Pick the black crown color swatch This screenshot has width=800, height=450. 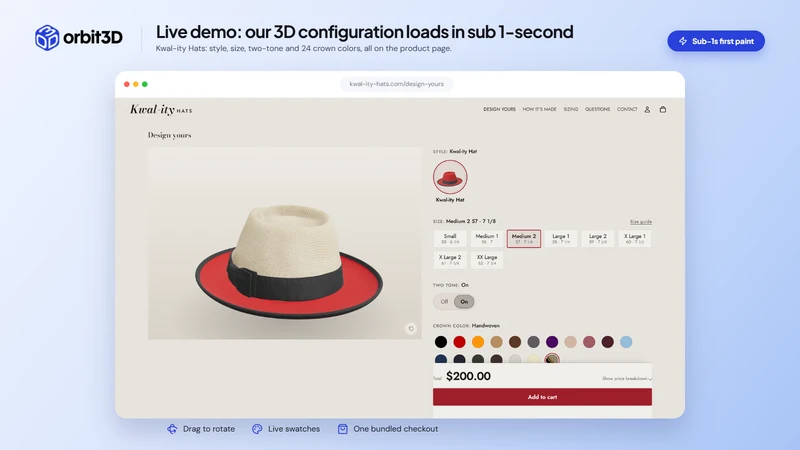click(x=441, y=342)
